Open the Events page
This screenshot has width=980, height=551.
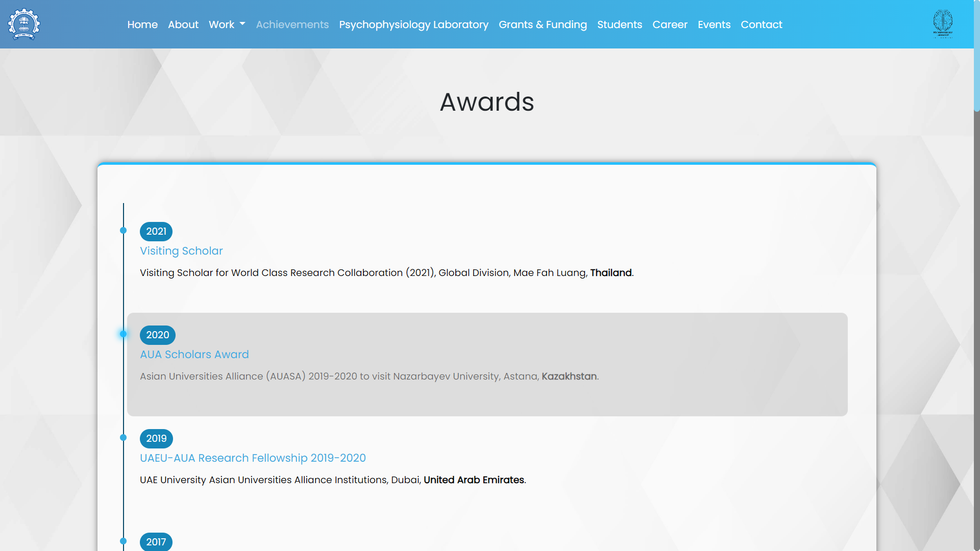[x=714, y=24]
